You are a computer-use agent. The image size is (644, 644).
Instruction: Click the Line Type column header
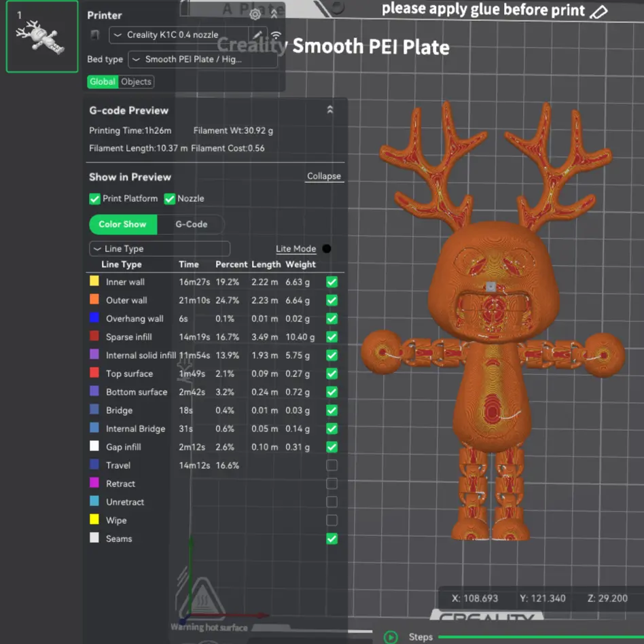(122, 264)
